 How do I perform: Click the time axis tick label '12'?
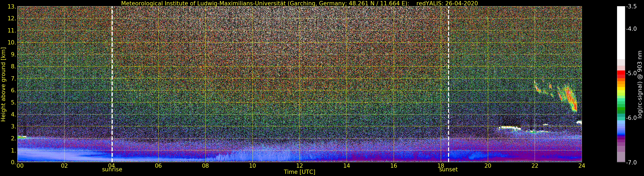coord(300,166)
